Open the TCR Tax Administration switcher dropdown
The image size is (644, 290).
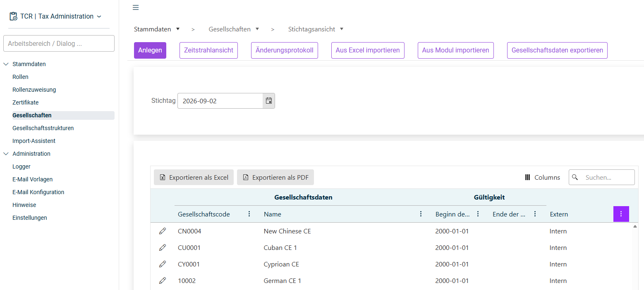click(99, 17)
